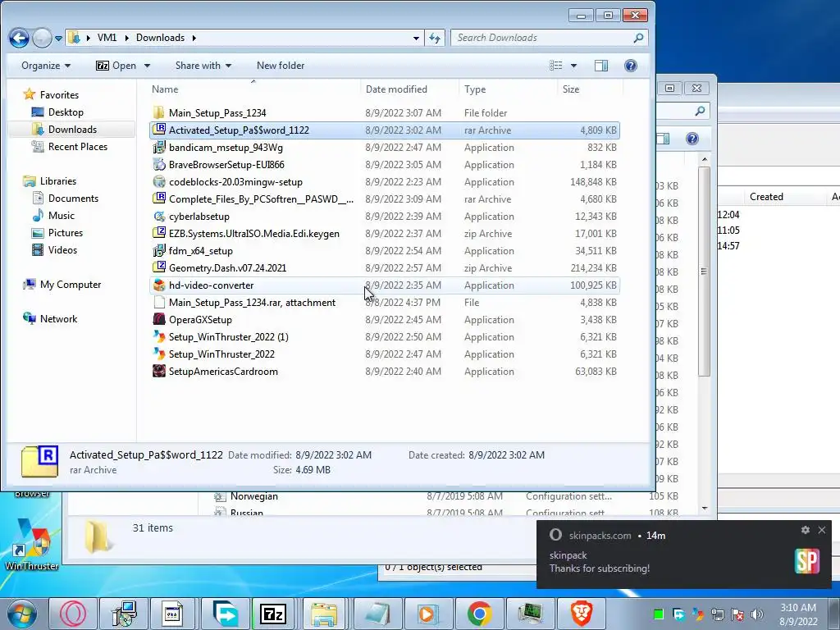Select Setup_WinThruster_2022 (1) file icon
Viewport: 840px width, 630px height.
coord(158,337)
